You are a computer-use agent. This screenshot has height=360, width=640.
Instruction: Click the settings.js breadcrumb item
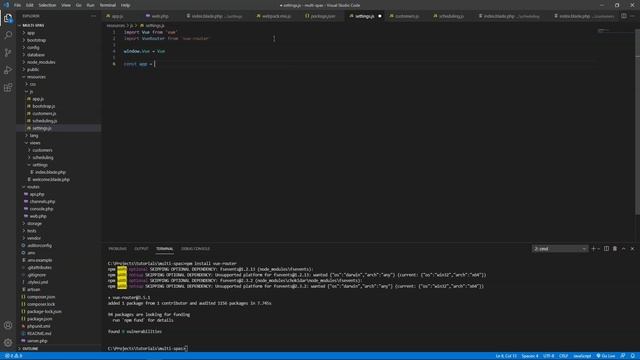click(155, 26)
